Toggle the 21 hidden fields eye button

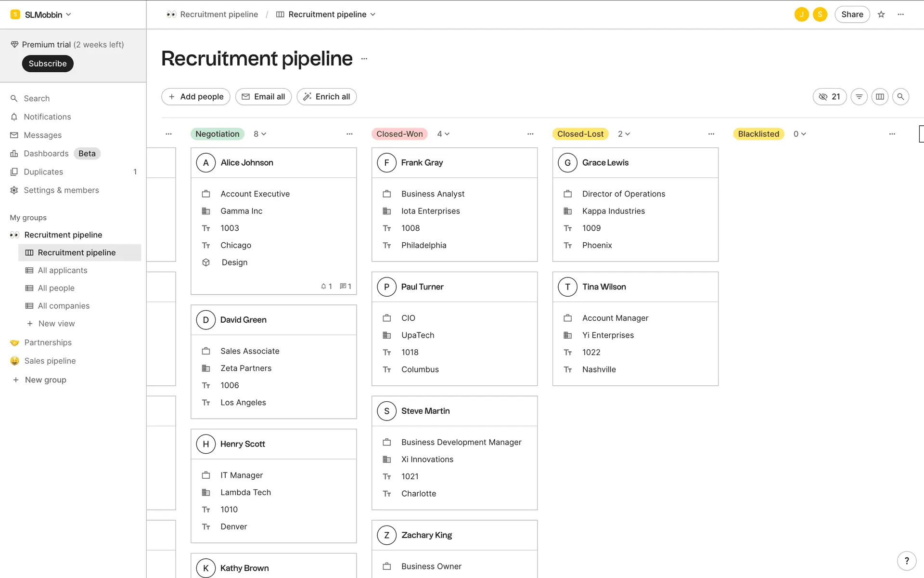pos(829,97)
